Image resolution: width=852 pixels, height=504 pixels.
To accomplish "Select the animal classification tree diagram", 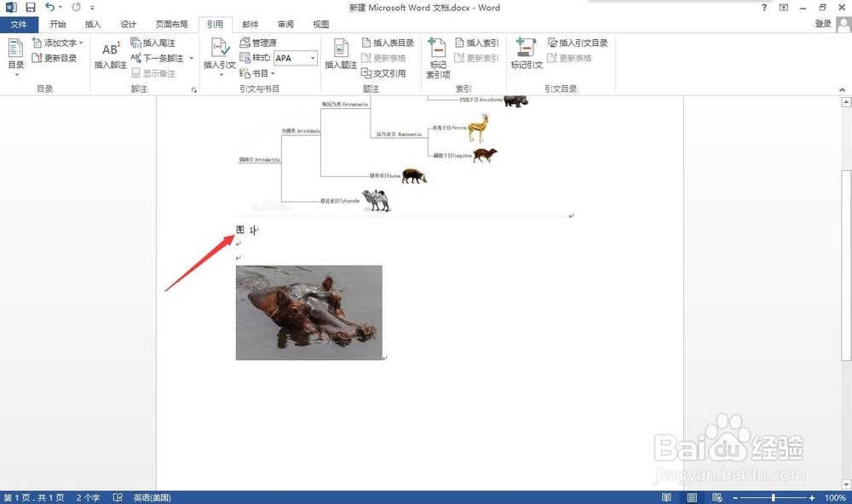I will (402, 156).
